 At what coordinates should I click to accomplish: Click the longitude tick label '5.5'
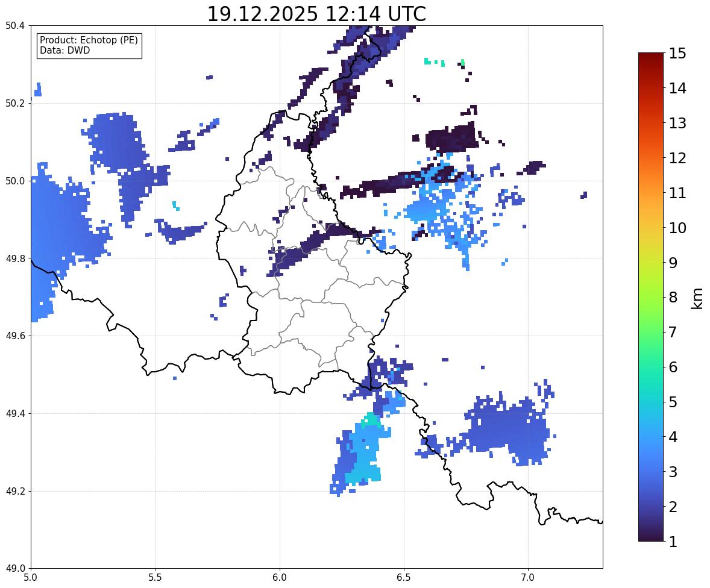156,578
